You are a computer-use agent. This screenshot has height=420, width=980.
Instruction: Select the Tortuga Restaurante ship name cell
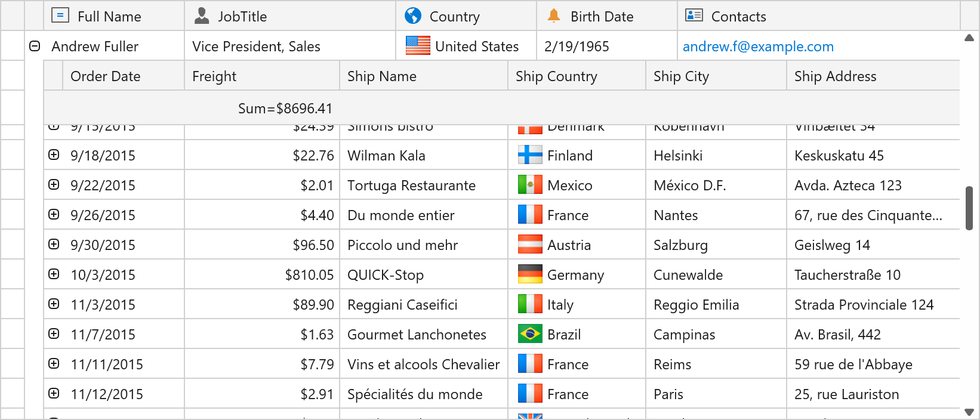[x=411, y=186]
